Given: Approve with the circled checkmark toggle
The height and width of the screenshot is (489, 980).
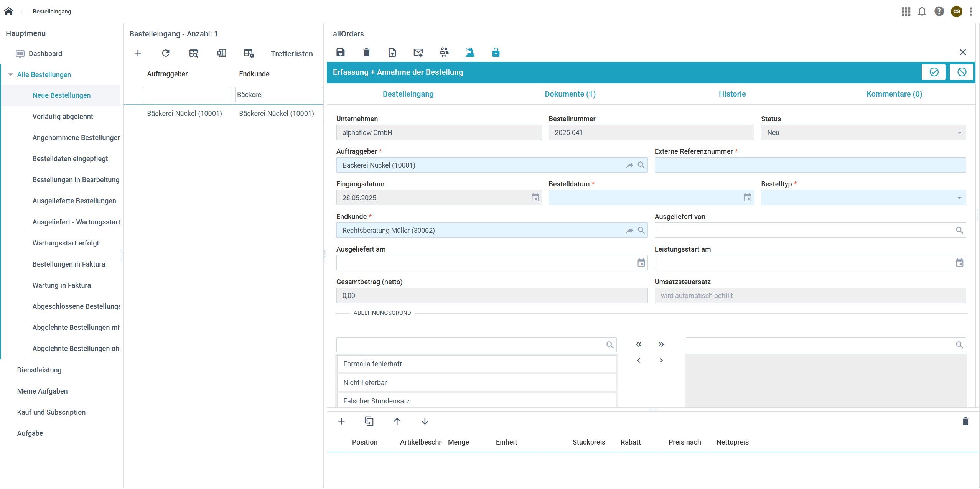Looking at the screenshot, I should [934, 72].
